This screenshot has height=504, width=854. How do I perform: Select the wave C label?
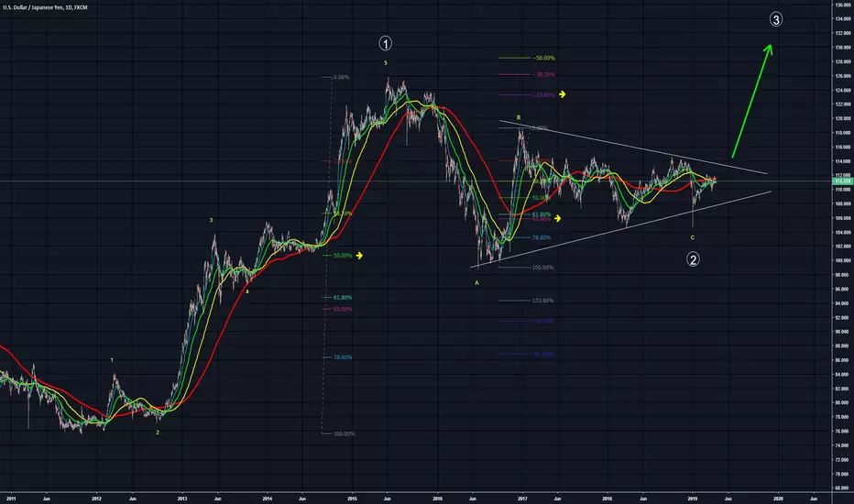click(x=693, y=237)
